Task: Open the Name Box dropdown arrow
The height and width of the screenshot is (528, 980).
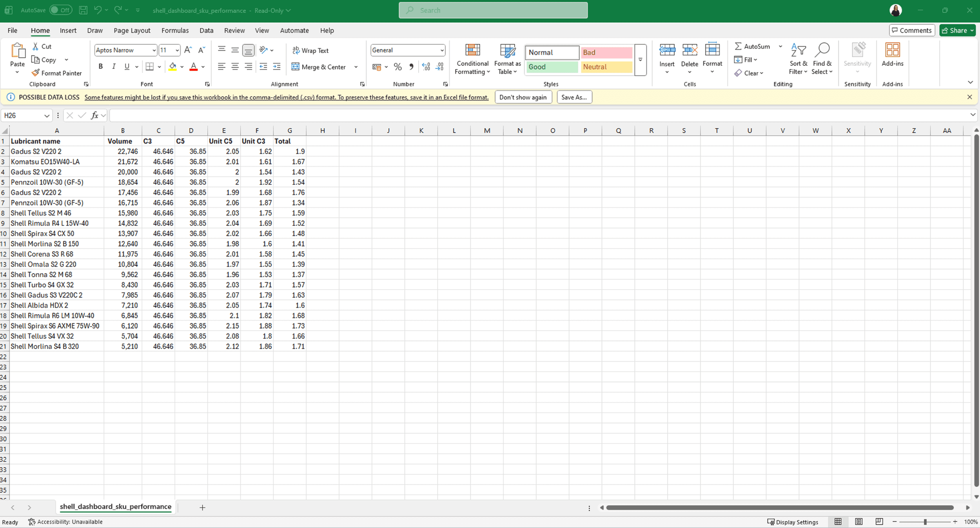Action: pyautogui.click(x=46, y=115)
